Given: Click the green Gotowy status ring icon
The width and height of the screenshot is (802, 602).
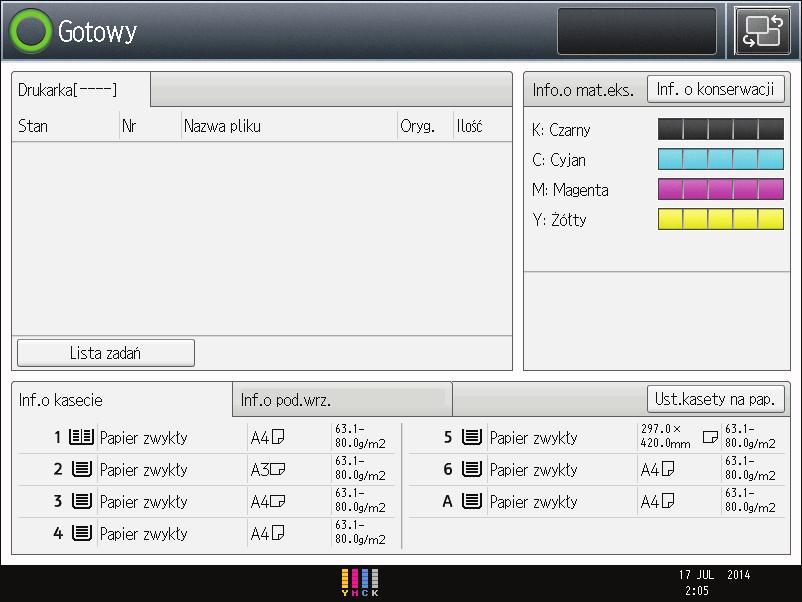Looking at the screenshot, I should tap(31, 31).
